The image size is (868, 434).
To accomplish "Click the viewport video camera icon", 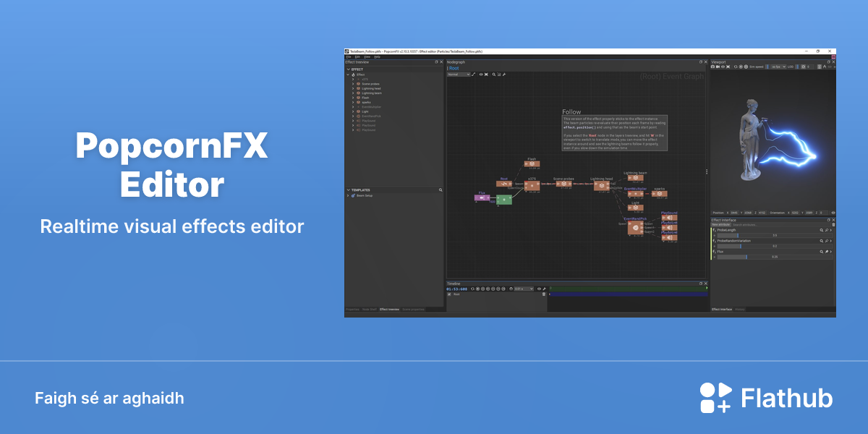I will pyautogui.click(x=718, y=67).
